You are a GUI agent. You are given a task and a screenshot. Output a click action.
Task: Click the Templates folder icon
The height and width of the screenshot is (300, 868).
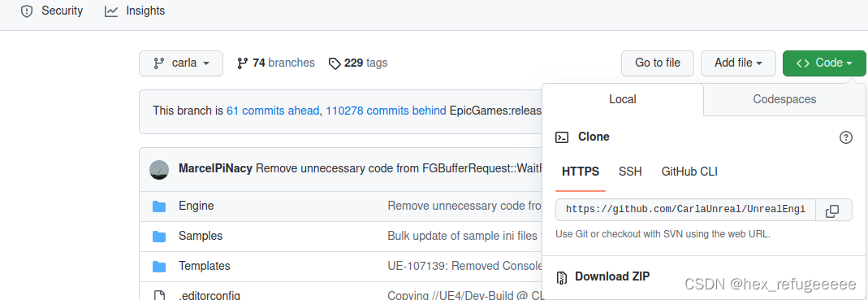(159, 266)
